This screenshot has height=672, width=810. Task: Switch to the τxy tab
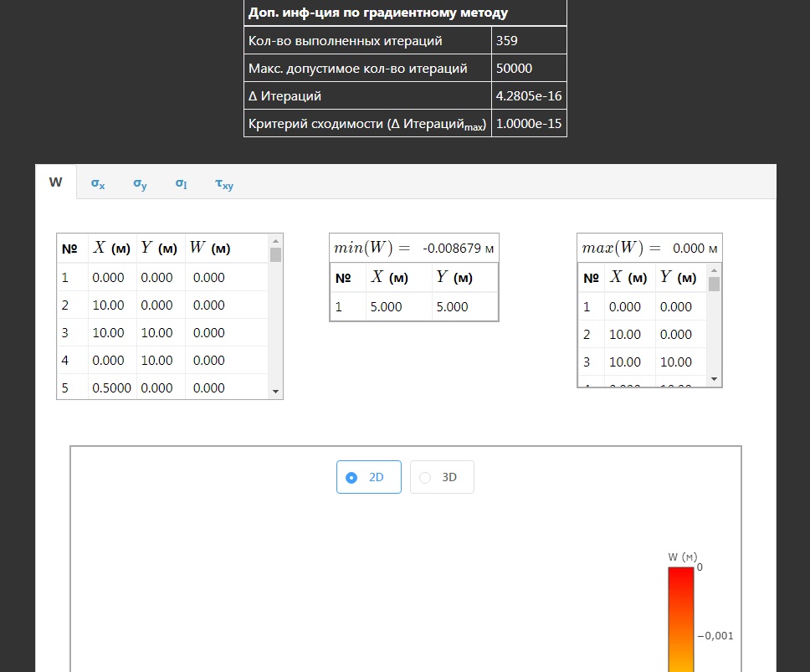[224, 183]
